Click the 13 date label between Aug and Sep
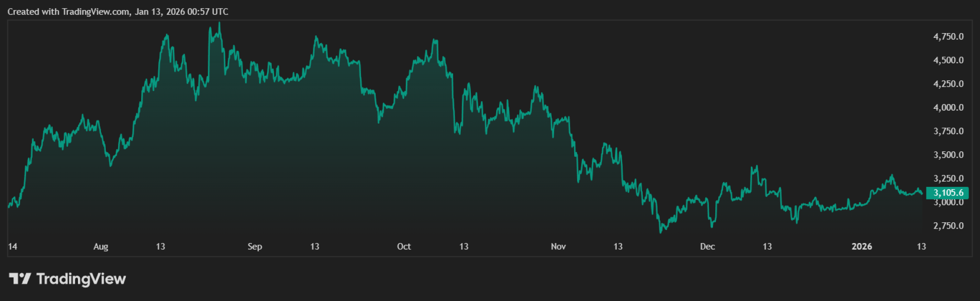Image resolution: width=980 pixels, height=301 pixels. [160, 246]
